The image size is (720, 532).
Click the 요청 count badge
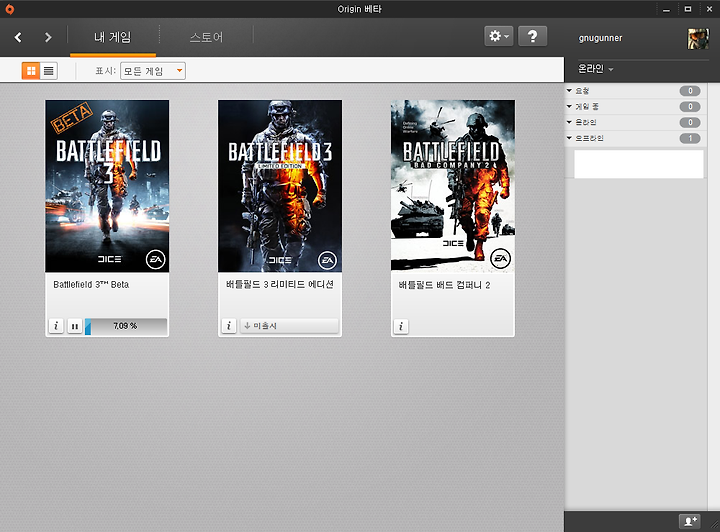[x=690, y=91]
